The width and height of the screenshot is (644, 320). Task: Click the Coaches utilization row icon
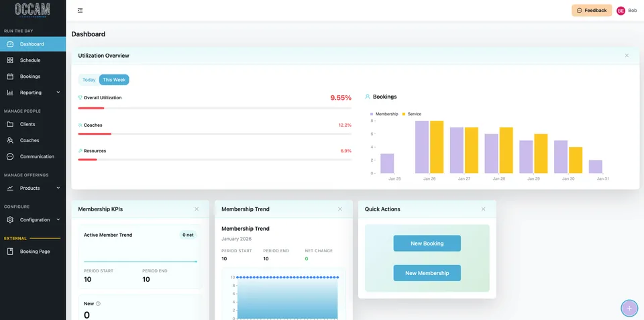(80, 125)
